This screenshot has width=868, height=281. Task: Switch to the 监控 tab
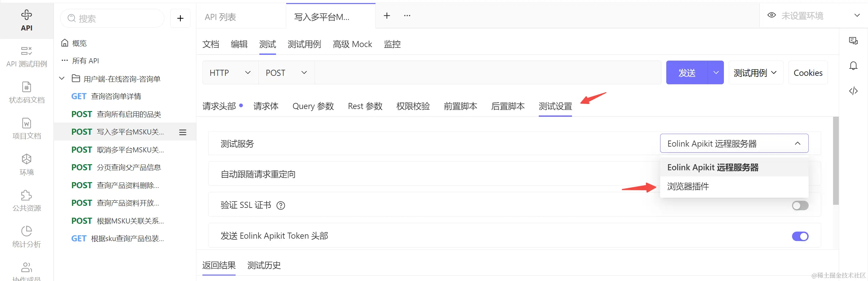coord(392,44)
